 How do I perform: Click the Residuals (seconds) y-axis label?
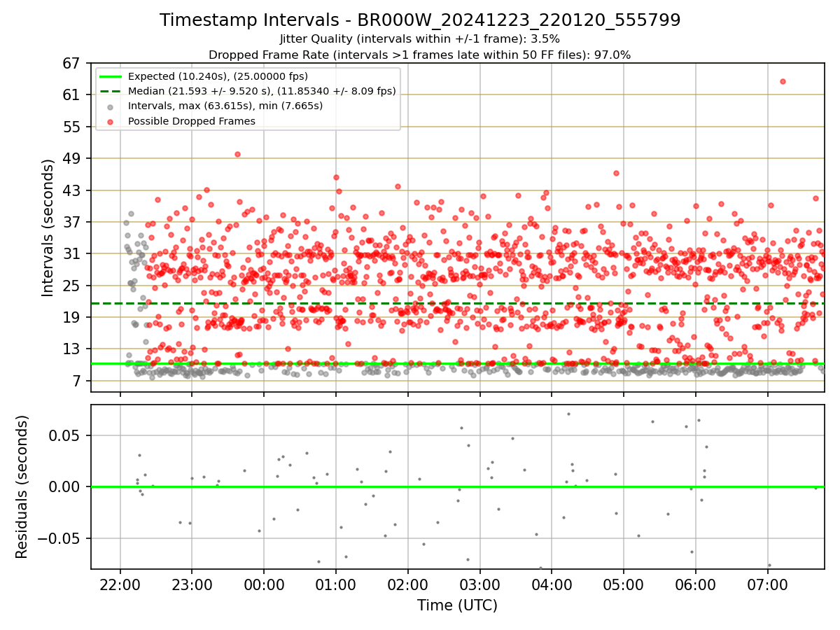click(22, 486)
